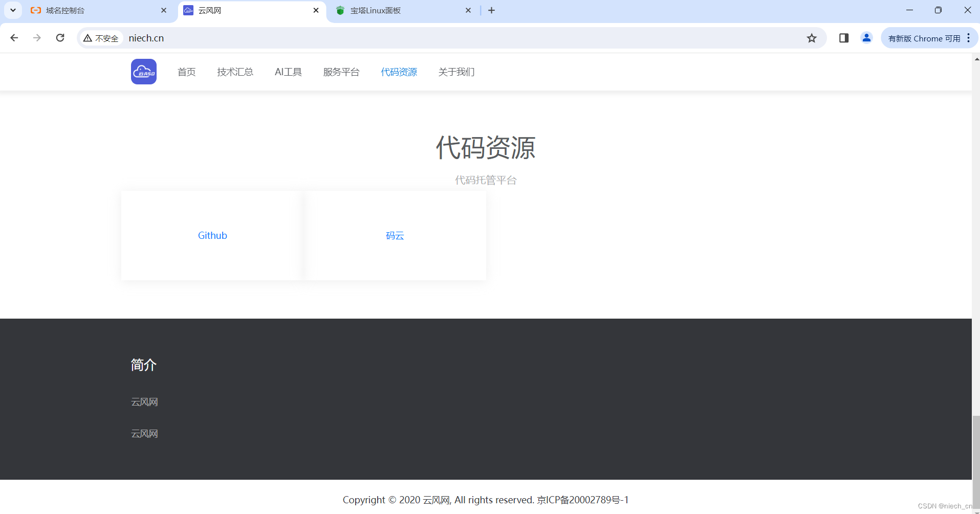Open the Github link card
This screenshot has height=514, width=980.
tap(212, 235)
